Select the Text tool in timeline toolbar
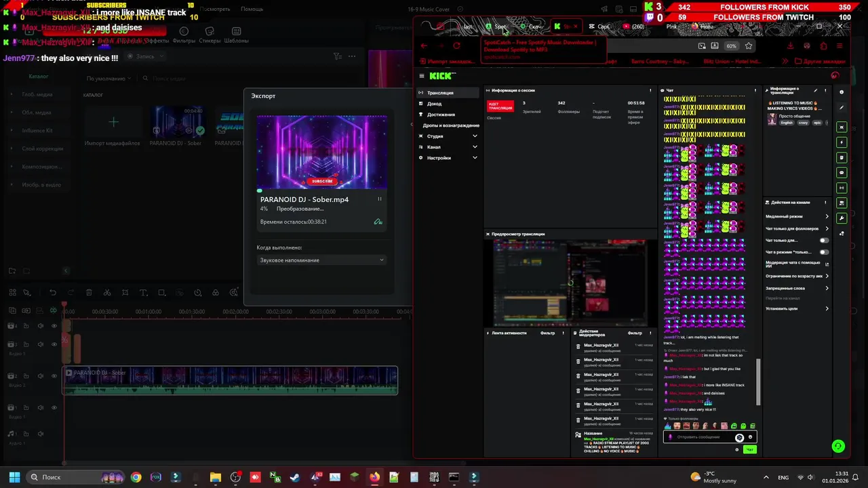868x488 pixels. point(143,293)
